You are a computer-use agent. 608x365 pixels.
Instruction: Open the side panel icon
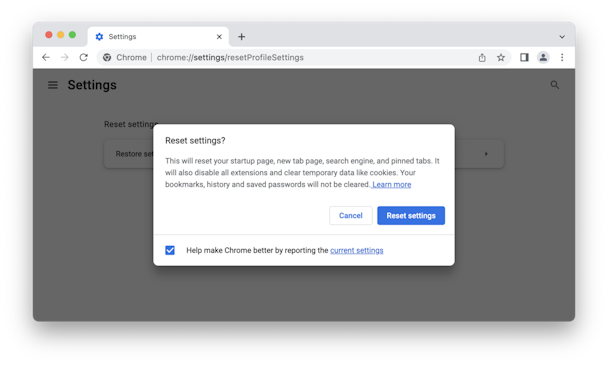point(524,57)
